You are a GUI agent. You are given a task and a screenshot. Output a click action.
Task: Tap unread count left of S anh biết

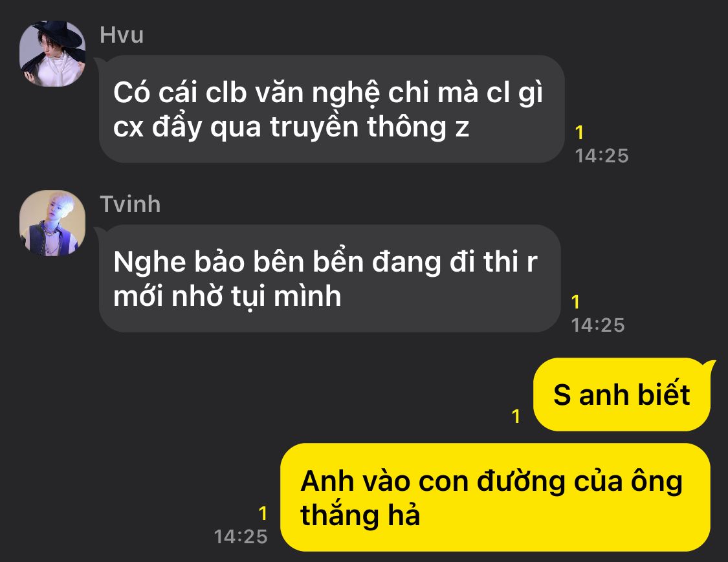516,416
